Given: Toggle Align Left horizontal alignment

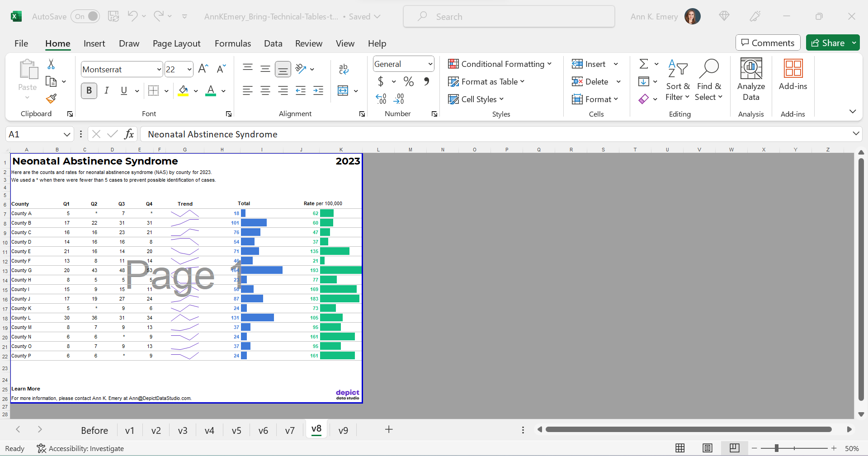Looking at the screenshot, I should pos(248,90).
